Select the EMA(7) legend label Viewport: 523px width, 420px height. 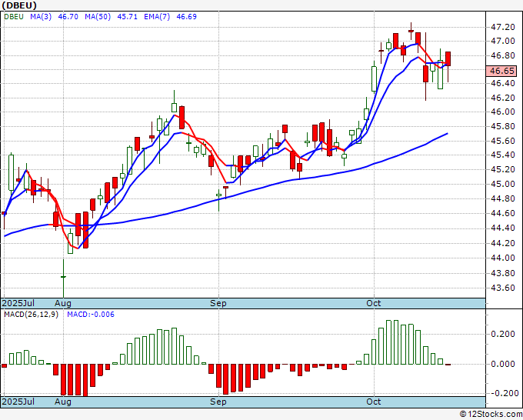click(157, 17)
